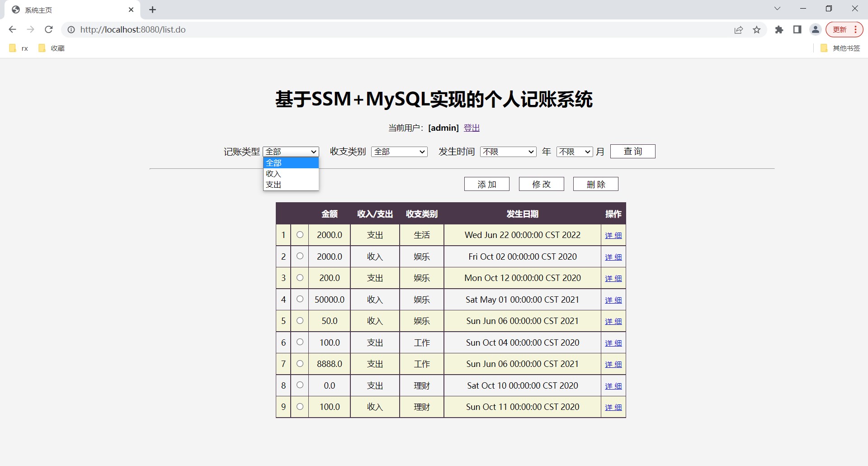Select radio button for row 7

(300, 364)
